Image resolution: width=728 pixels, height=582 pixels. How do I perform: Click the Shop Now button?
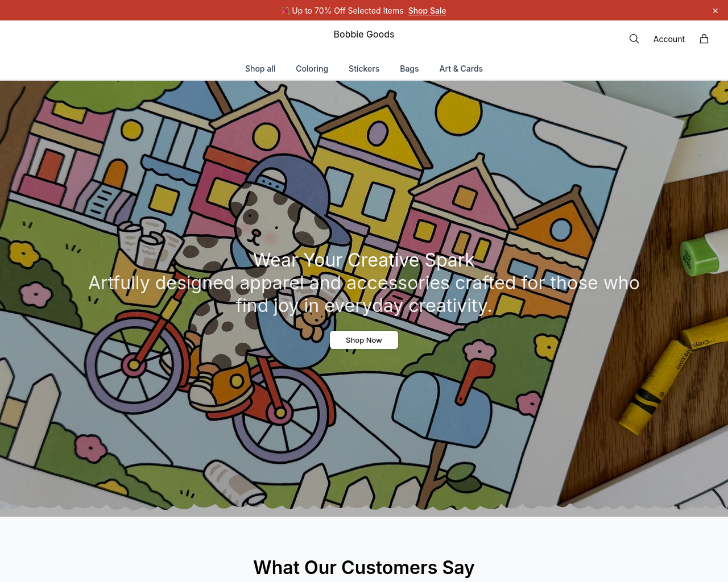tap(364, 340)
